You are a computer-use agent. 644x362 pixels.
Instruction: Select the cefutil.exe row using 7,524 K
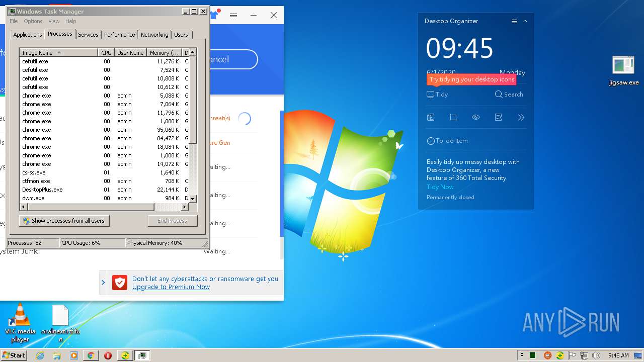(x=104, y=70)
